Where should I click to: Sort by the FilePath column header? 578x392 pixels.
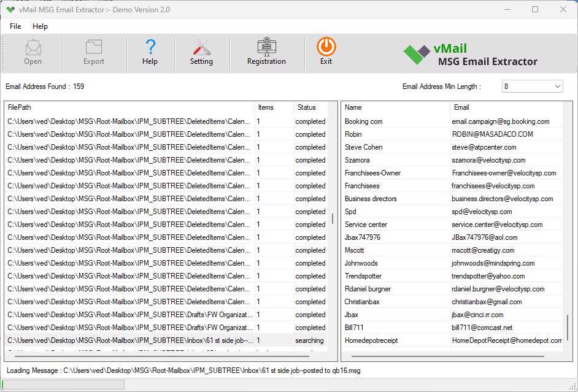point(129,107)
